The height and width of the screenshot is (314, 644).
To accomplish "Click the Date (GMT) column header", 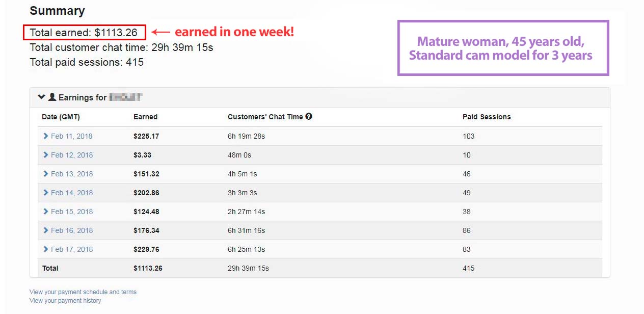I will tap(61, 117).
